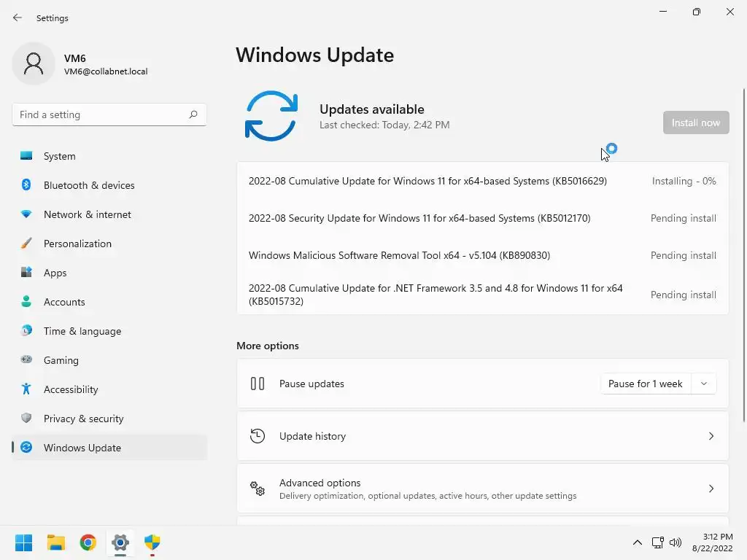Click the Accessibility figure icon
Image resolution: width=747 pixels, height=560 pixels.
(26, 389)
